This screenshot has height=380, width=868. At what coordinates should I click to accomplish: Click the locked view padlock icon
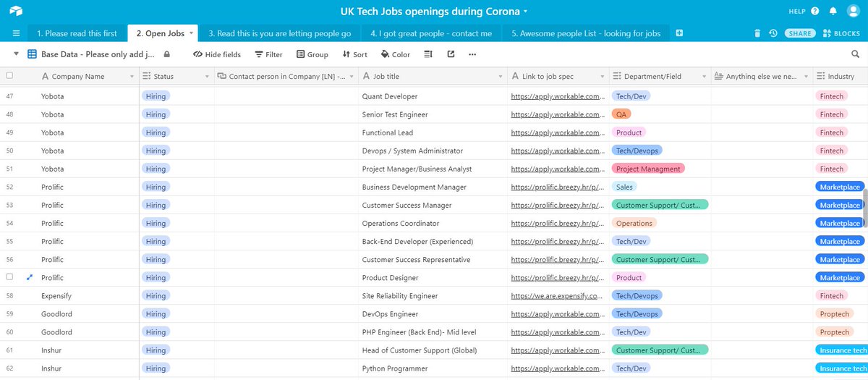click(167, 54)
